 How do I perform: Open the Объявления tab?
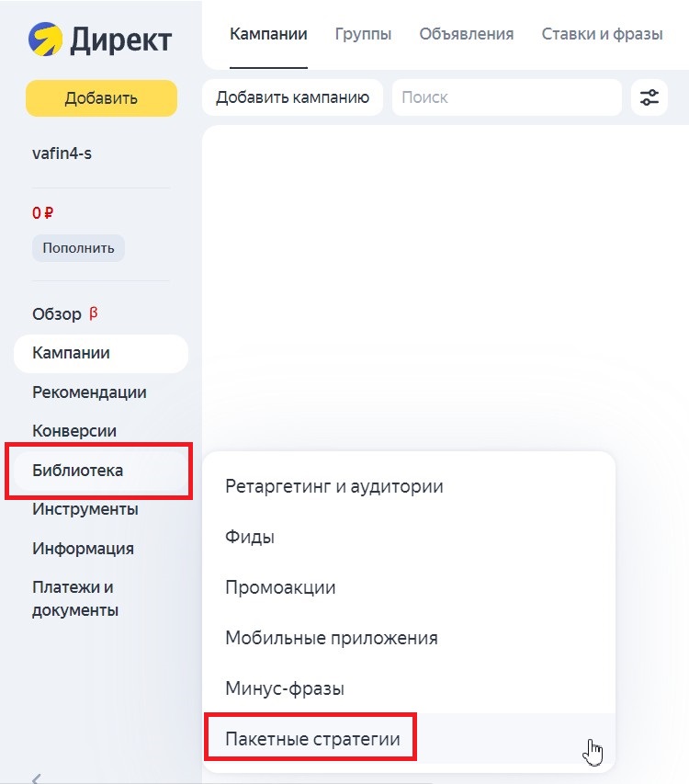coord(466,35)
